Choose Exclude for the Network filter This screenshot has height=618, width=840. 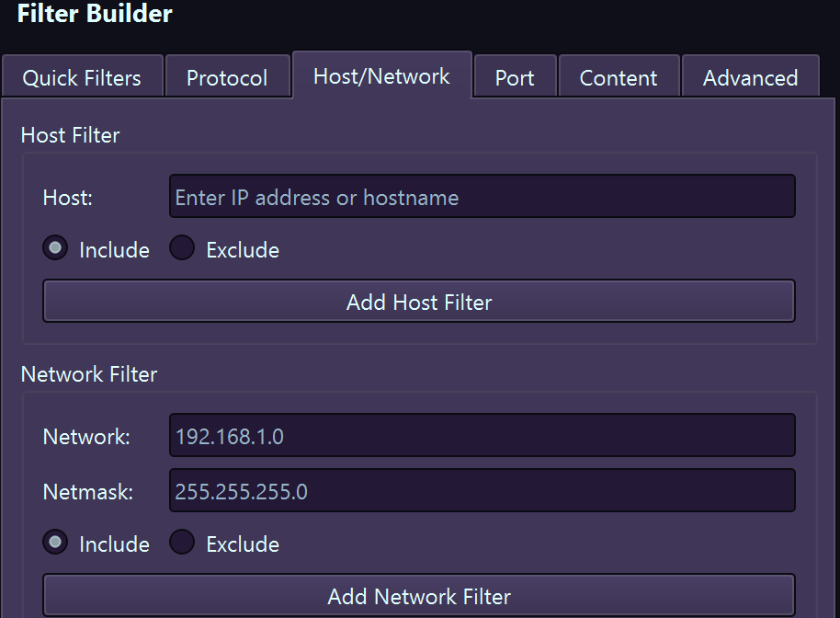(182, 543)
